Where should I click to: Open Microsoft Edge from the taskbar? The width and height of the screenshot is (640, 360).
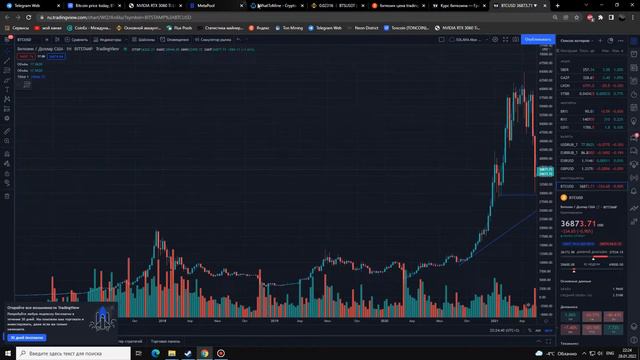point(156,353)
